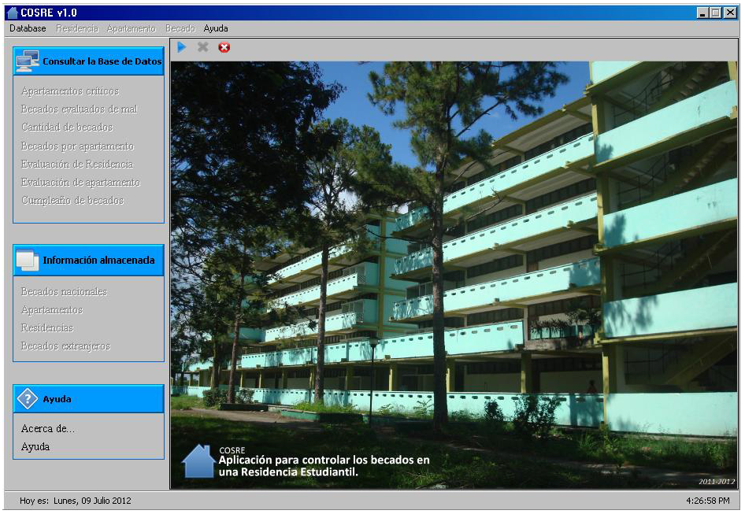Screen dimensions: 745x514
Task: Open the Becado menu
Action: point(180,29)
